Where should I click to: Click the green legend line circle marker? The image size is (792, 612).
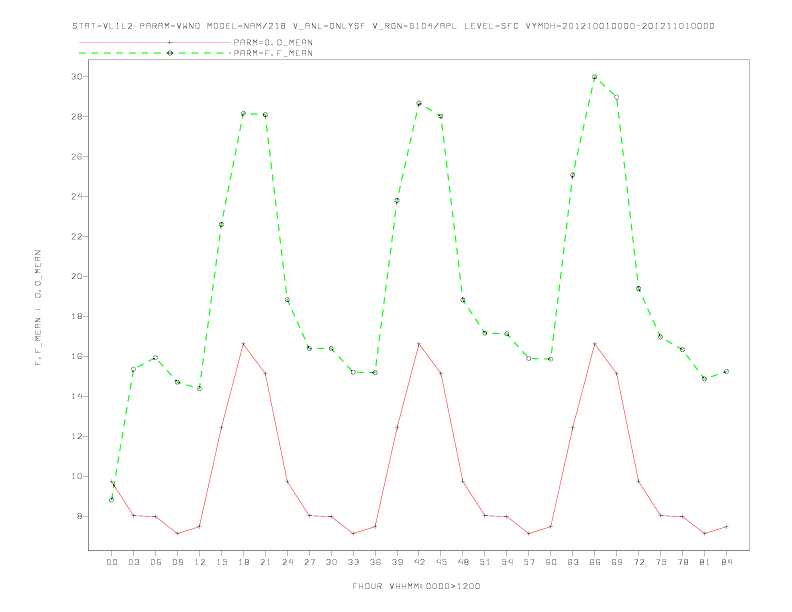point(170,53)
